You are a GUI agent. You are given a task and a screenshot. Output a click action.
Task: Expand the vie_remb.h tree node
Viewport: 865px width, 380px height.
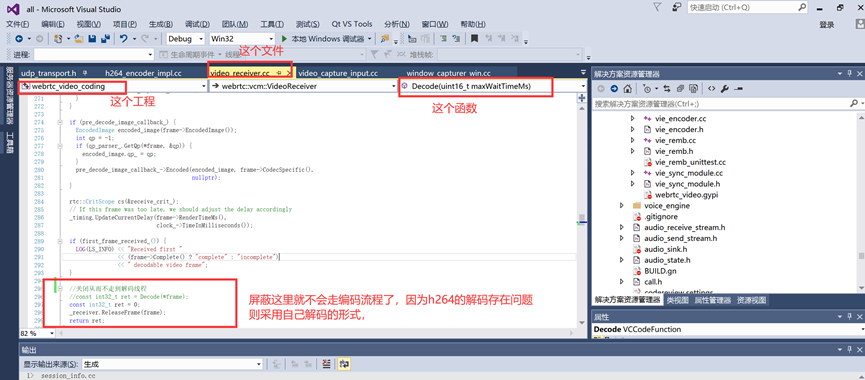click(633, 151)
